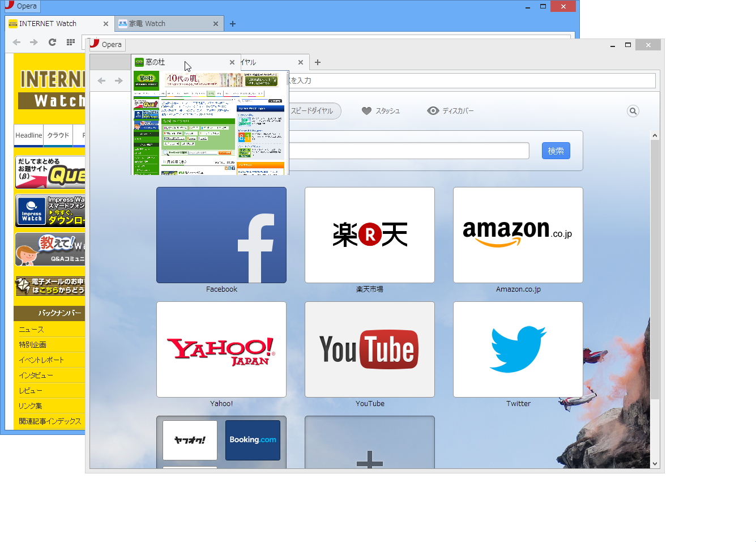Open ディスカバー eye view

450,111
